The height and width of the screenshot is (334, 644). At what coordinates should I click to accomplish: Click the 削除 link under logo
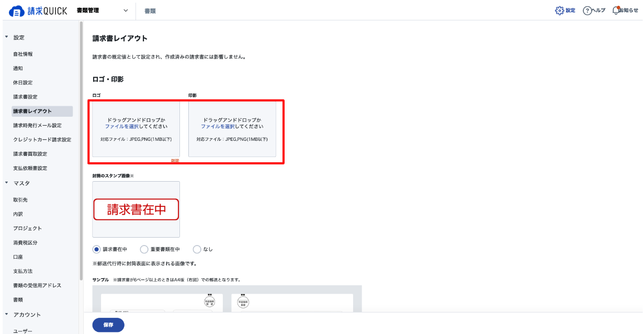pyautogui.click(x=175, y=161)
